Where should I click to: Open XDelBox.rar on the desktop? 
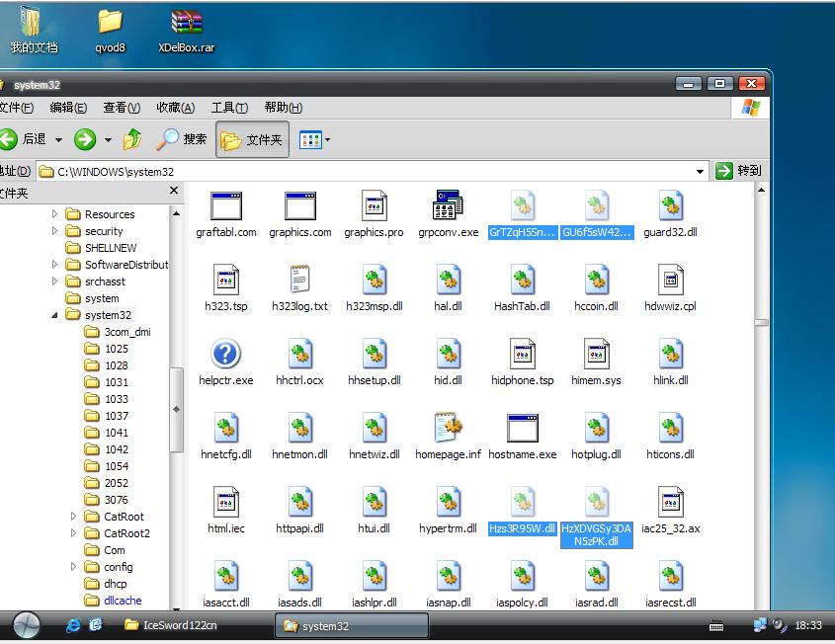click(x=187, y=23)
